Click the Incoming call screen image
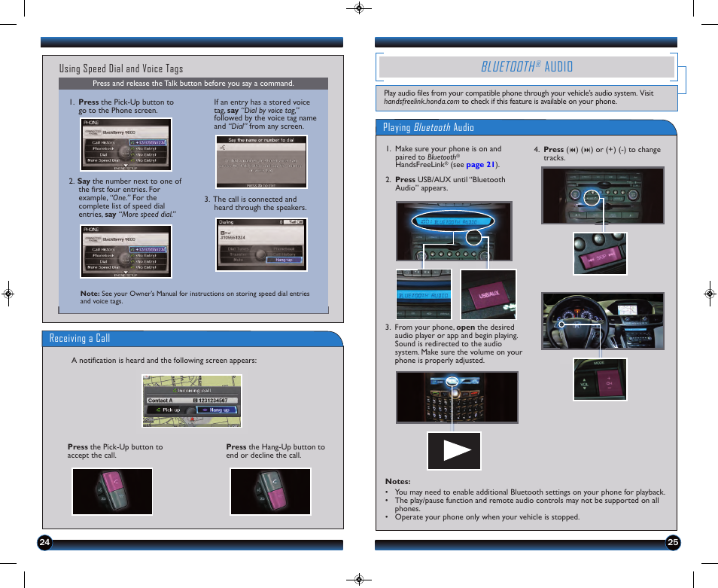This screenshot has width=718, height=588. click(192, 401)
